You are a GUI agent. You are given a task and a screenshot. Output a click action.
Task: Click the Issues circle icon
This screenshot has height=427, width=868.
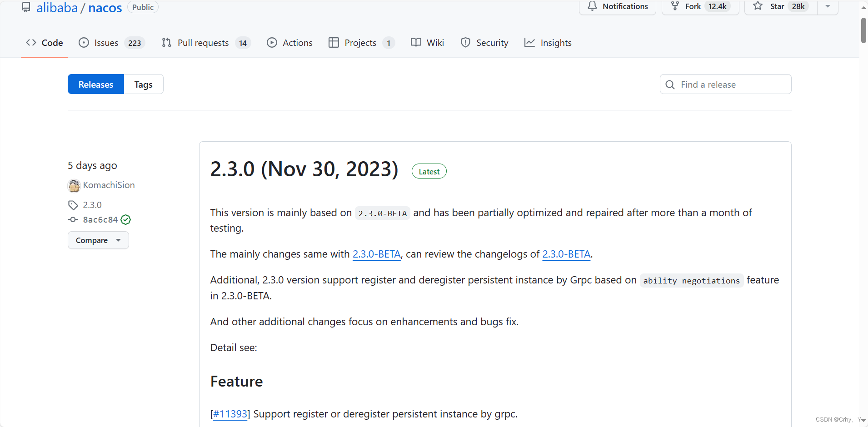coord(84,43)
